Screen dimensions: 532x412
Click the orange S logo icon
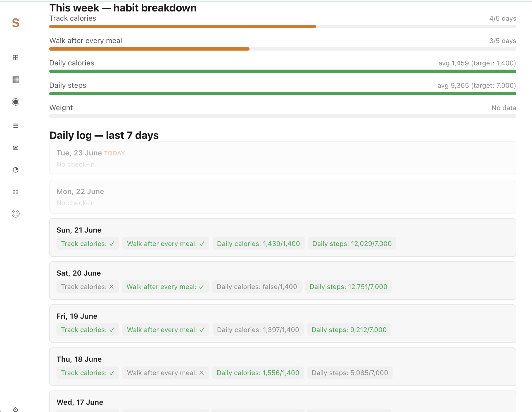click(x=16, y=23)
